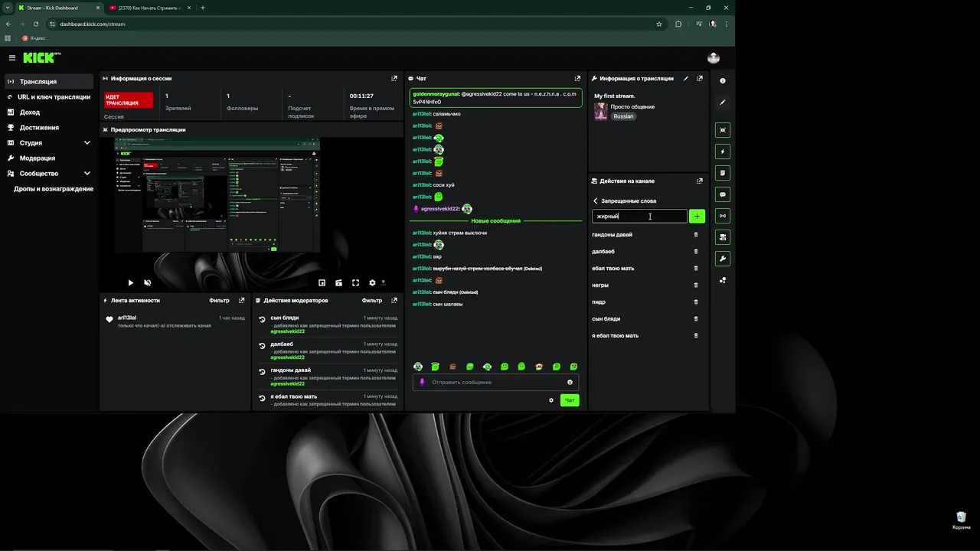Open the browser extensions puzzle icon
Viewport: 980px width, 551px height.
(x=678, y=24)
